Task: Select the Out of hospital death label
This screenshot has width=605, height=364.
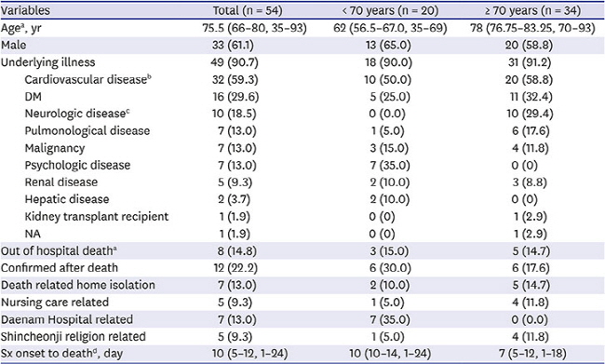Action: (59, 251)
